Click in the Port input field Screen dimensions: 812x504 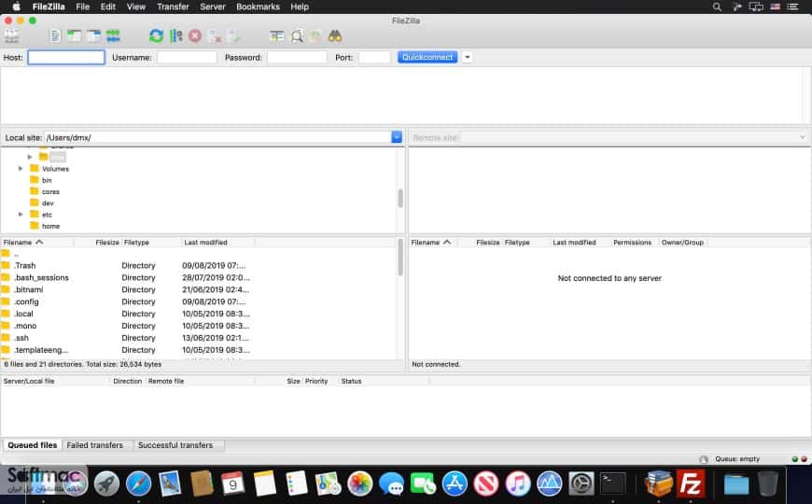pos(374,58)
